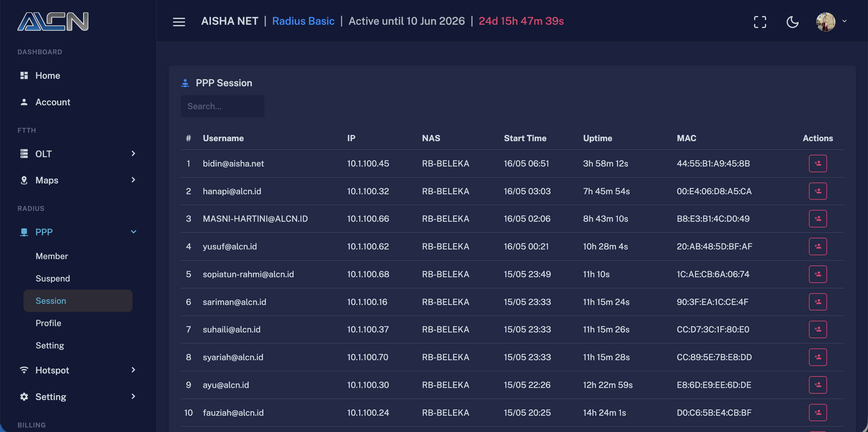The height and width of the screenshot is (432, 868).
Task: Click the MAC column header
Action: pyautogui.click(x=686, y=138)
